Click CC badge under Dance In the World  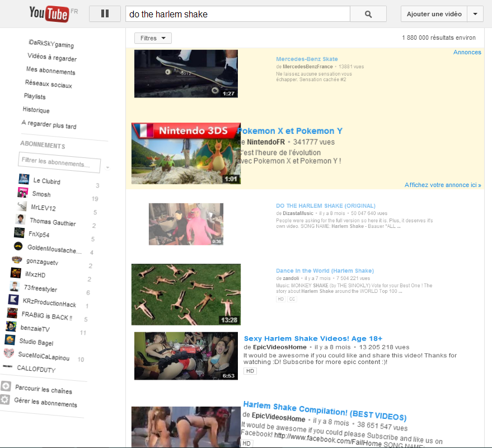click(292, 299)
